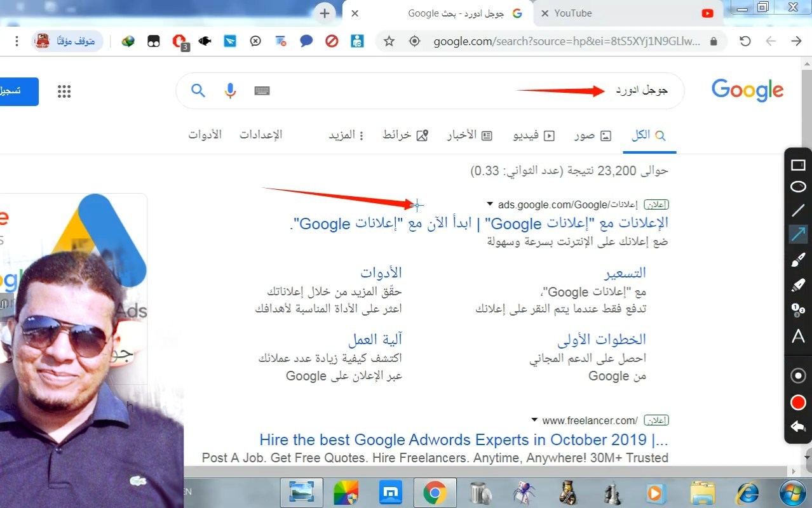This screenshot has width=812, height=508.
Task: Open Maxthon browser from the taskbar
Action: pos(391,493)
